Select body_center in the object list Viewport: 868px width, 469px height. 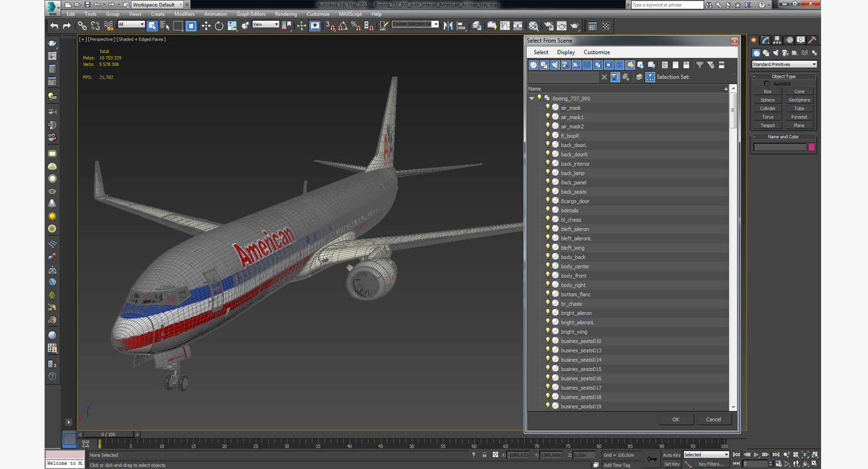[x=575, y=267]
